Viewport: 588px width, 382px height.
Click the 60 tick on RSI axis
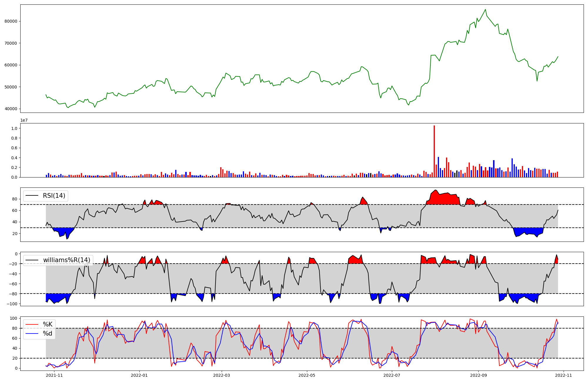15,211
